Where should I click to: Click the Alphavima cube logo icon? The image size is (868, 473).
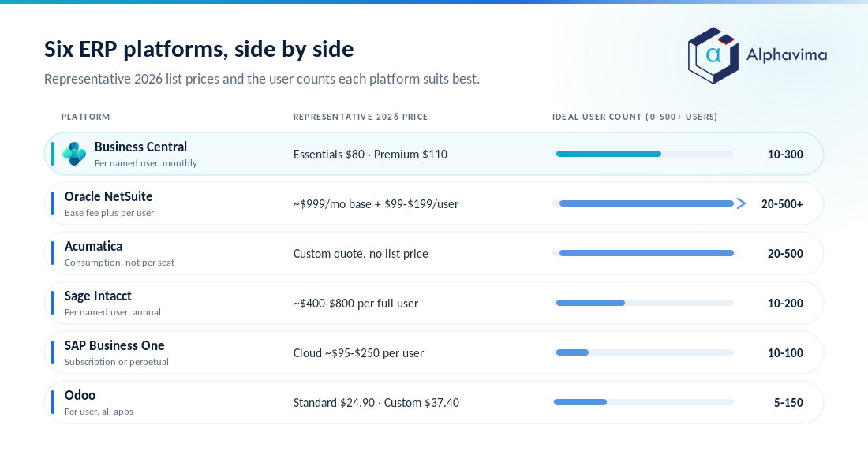(713, 55)
